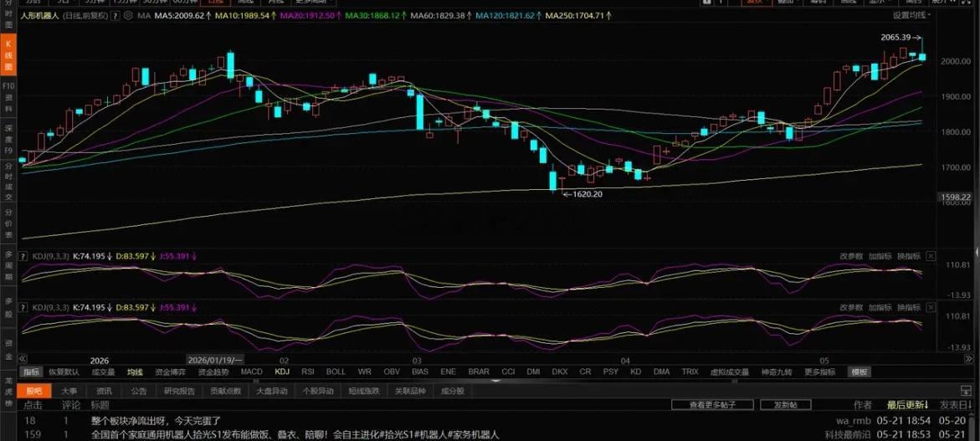
Task: Open the K线图 sidebar view
Action: coord(8,55)
